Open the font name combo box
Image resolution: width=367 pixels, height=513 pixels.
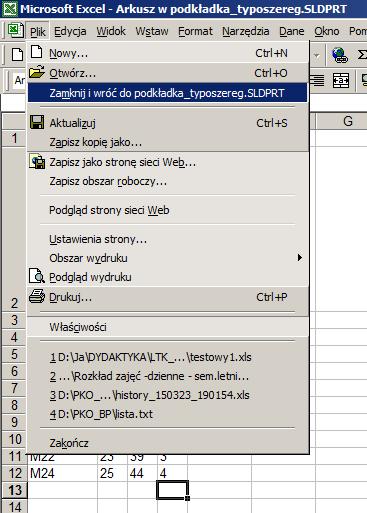pos(19,80)
